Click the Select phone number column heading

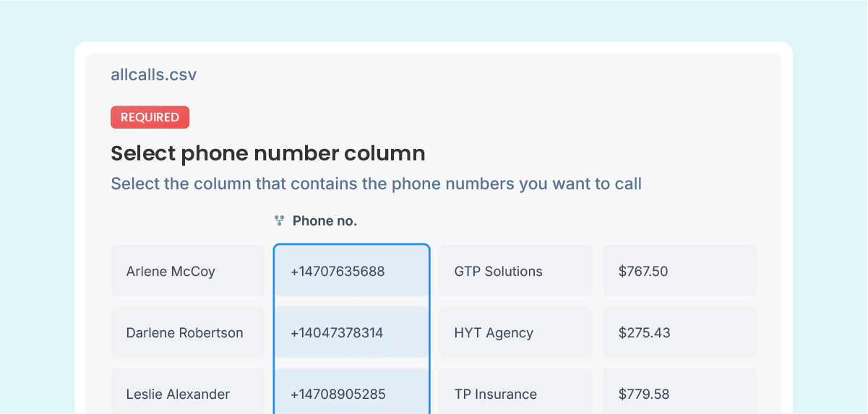tap(267, 153)
